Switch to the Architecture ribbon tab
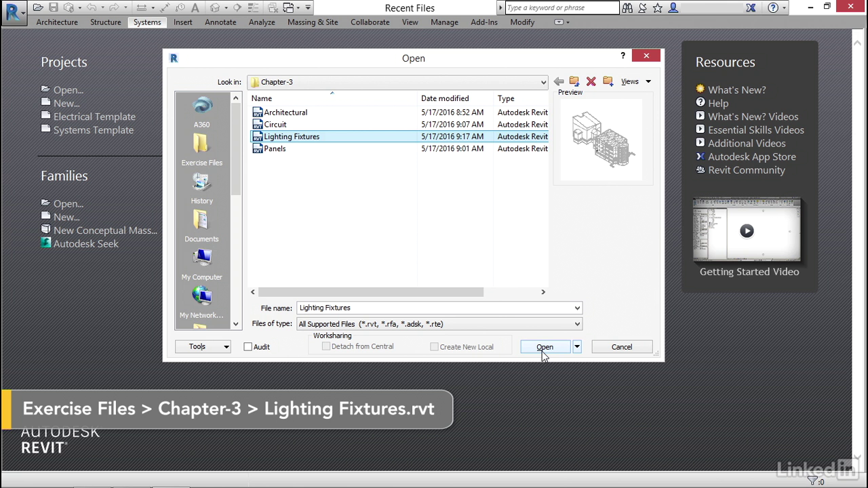 point(57,22)
